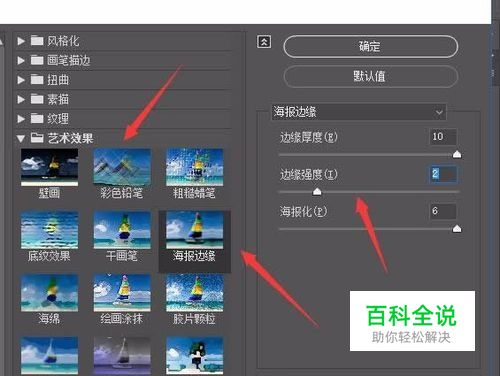Collapse the 艺术效果 filter folder
Viewport: 500px width, 376px height.
click(x=21, y=138)
